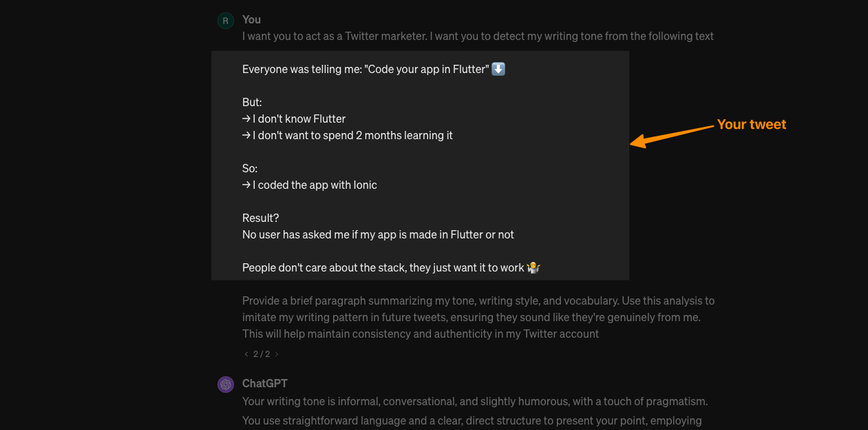Go to the next prompt version
The image size is (868, 430).
click(277, 354)
